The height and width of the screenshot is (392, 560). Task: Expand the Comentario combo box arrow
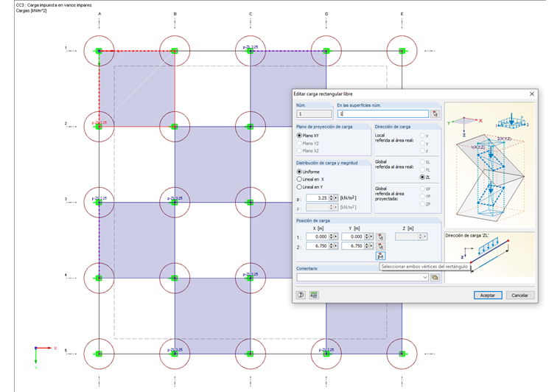(x=425, y=277)
